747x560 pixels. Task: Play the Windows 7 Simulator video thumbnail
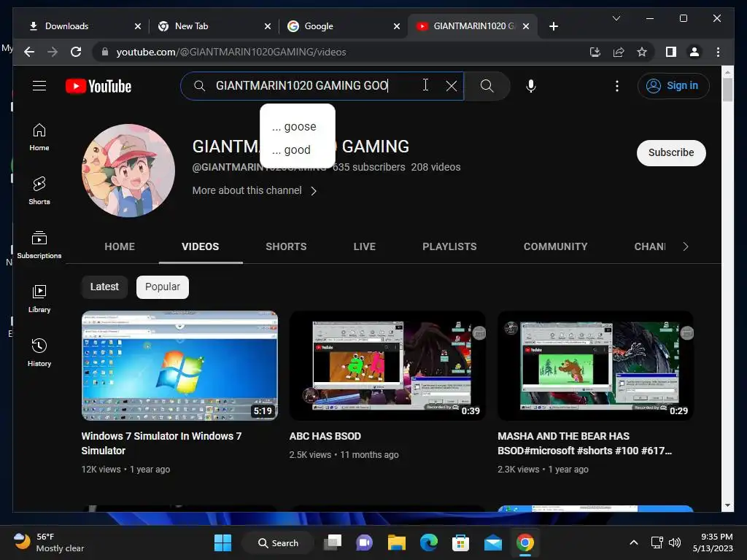[179, 366]
